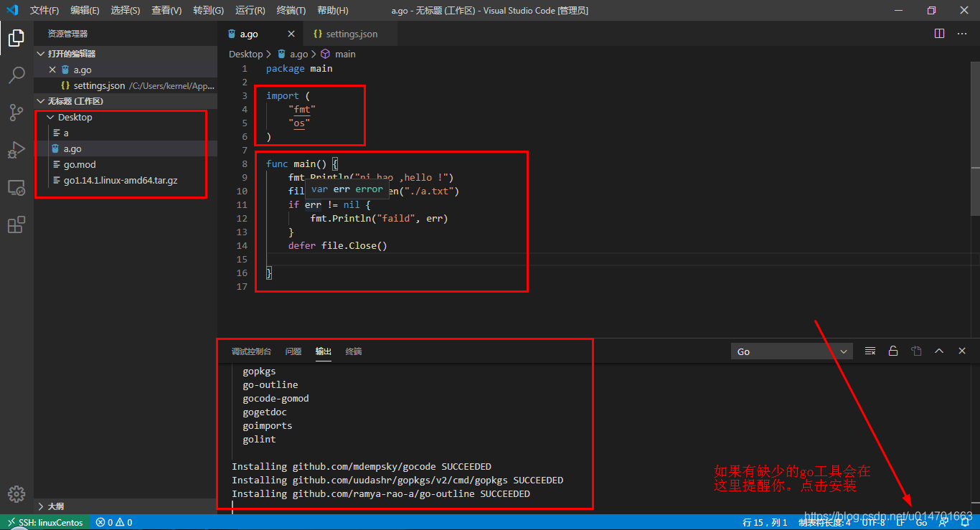Select go1.14.1.linux-amd64.tar.gz file
Screen dimensions: 980x530
coord(126,180)
